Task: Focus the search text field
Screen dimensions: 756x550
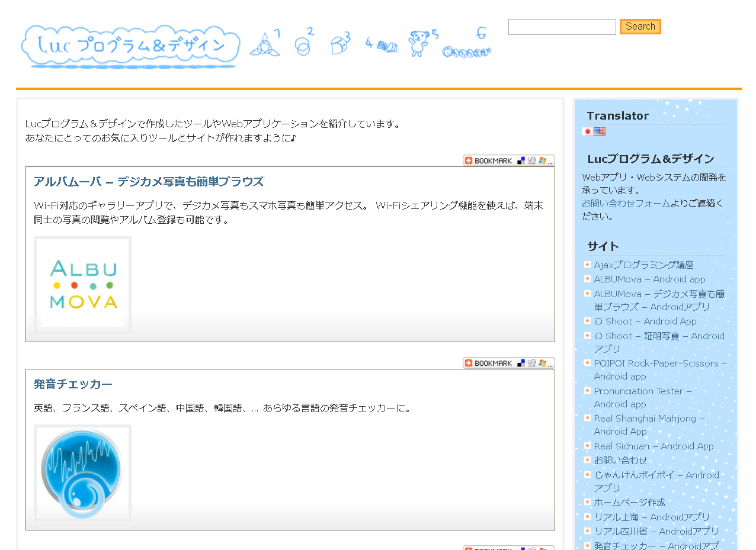Action: 562,27
